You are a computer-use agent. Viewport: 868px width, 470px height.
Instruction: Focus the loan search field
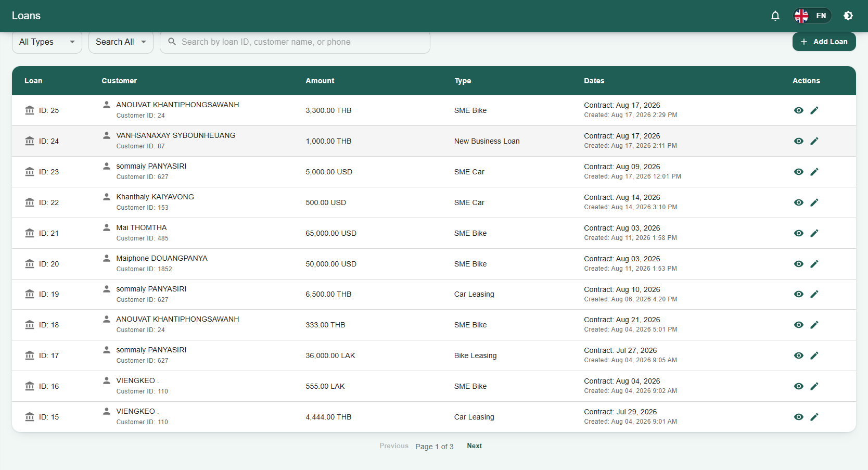coord(295,42)
